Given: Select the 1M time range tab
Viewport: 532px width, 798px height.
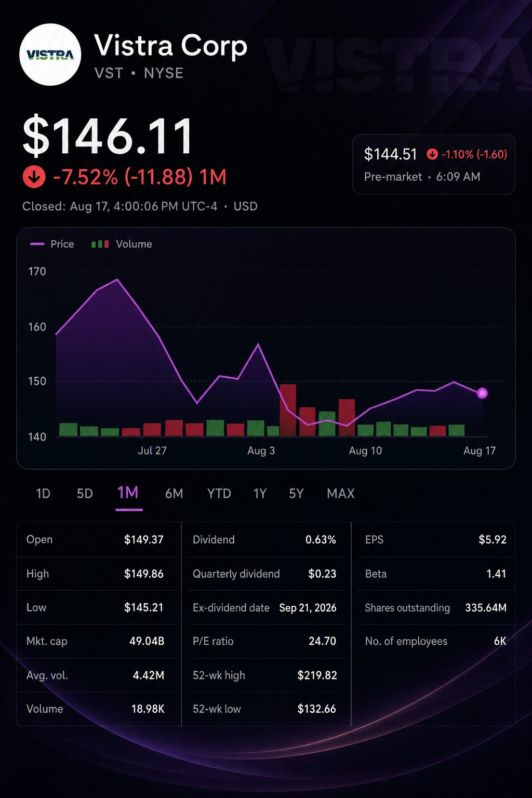Looking at the screenshot, I should pos(128,493).
